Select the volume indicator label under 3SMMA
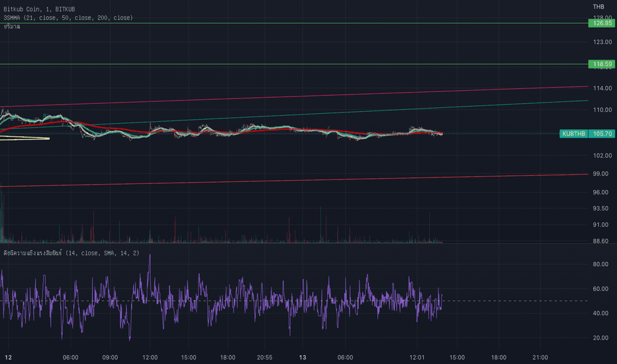The width and height of the screenshot is (617, 364). click(12, 26)
